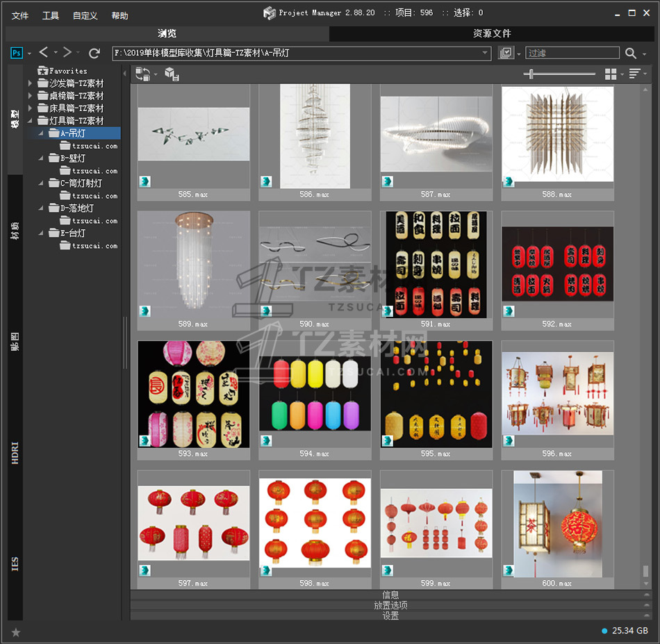Open the sort options icon

pyautogui.click(x=634, y=74)
